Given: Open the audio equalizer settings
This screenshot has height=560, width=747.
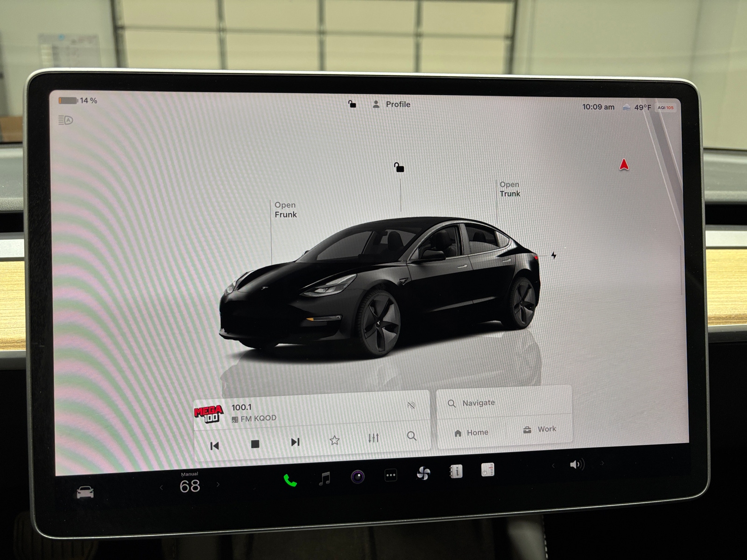Looking at the screenshot, I should [x=373, y=438].
